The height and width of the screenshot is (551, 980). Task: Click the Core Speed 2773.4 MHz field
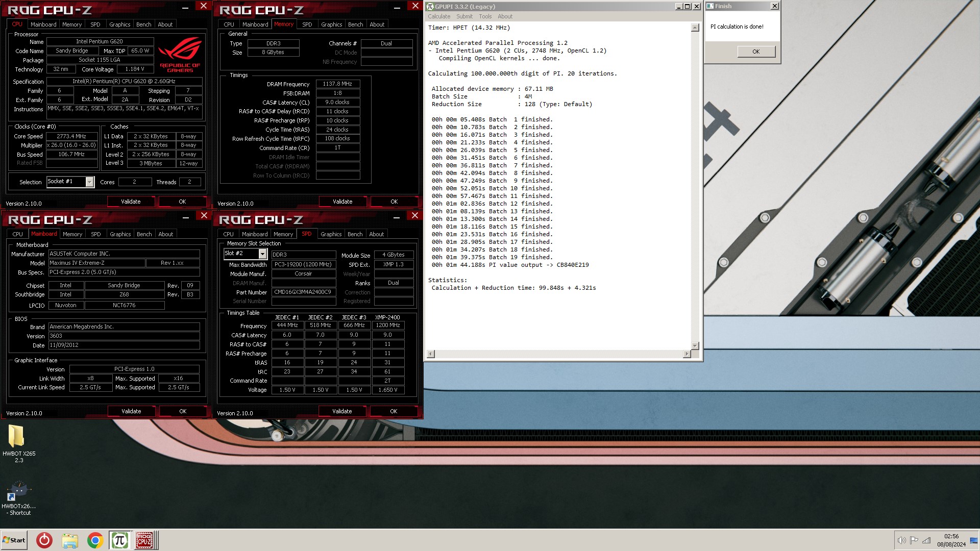71,136
